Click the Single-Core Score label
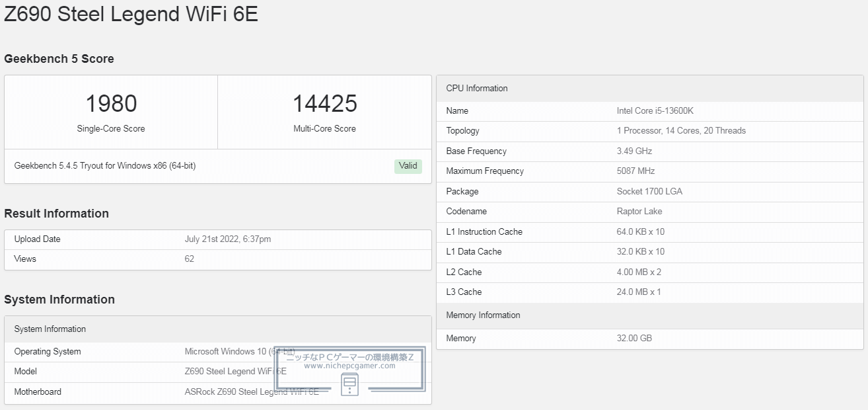The height and width of the screenshot is (410, 868). pyautogui.click(x=111, y=129)
